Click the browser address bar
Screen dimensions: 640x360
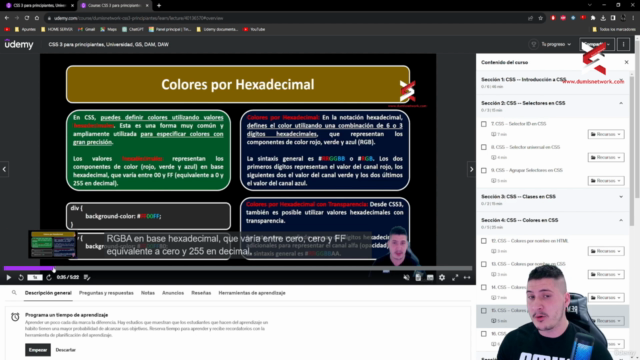(x=286, y=18)
